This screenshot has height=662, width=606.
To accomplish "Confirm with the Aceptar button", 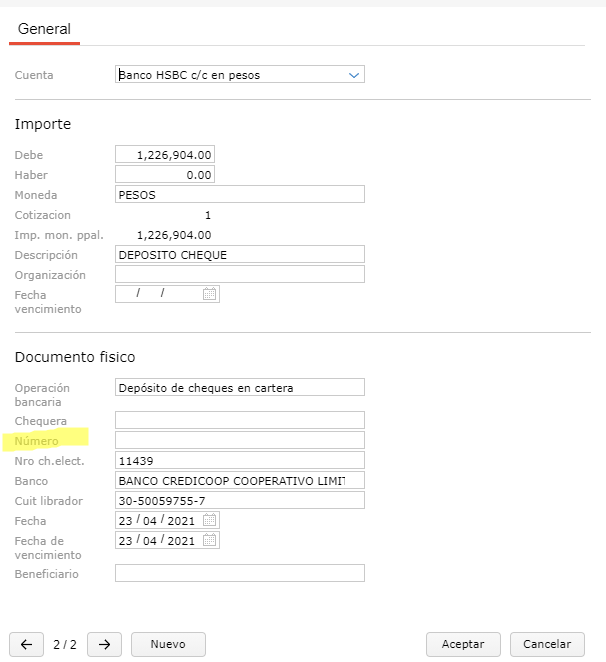I will tap(463, 644).
